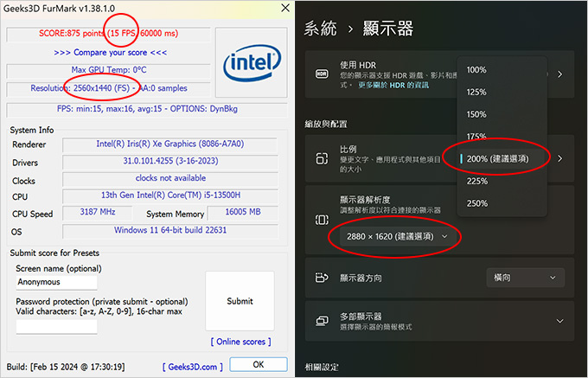588x378 pixels.
Task: Click the clocks not available value
Action: (170, 178)
